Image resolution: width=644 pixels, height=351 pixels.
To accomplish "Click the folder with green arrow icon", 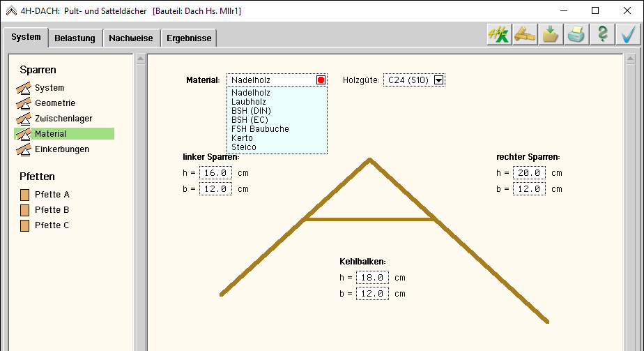I will point(550,35).
